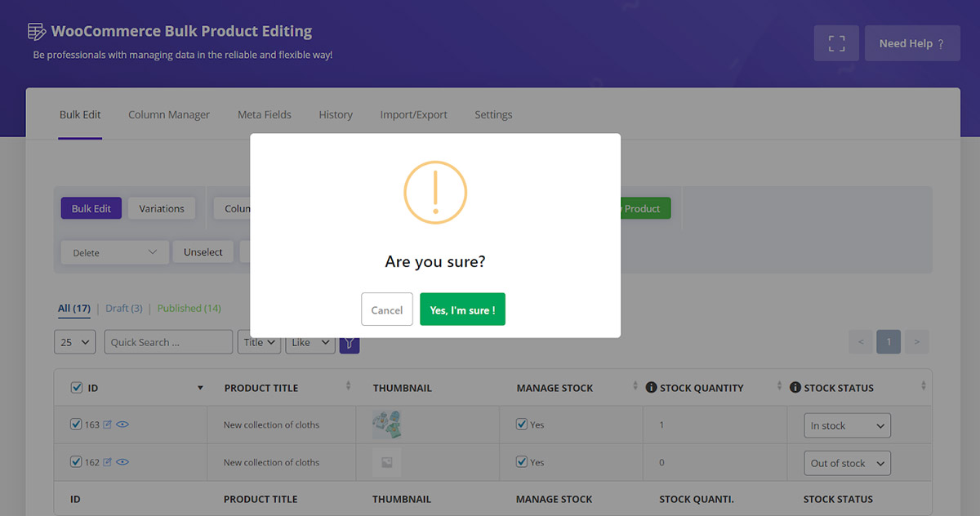The height and width of the screenshot is (516, 980).
Task: Sort by the Stock Status column arrows
Action: [x=924, y=385]
